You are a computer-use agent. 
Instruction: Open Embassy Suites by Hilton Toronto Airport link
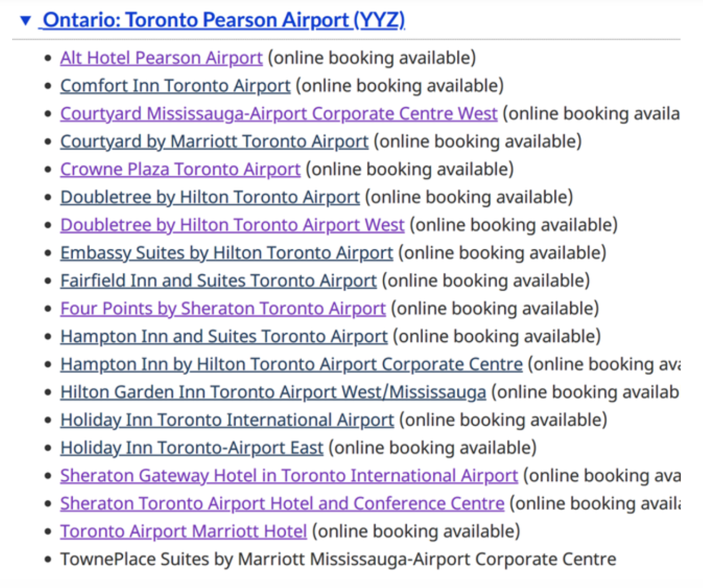[x=227, y=253]
